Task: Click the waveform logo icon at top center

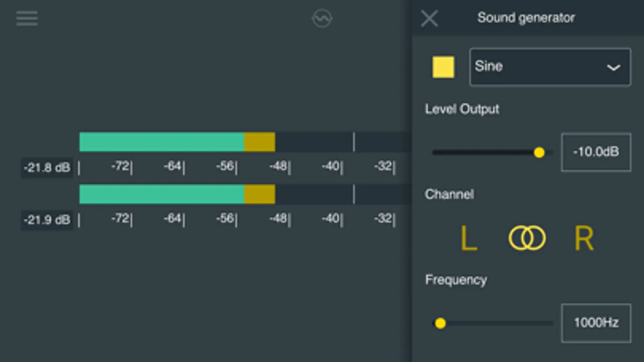Action: tap(322, 19)
